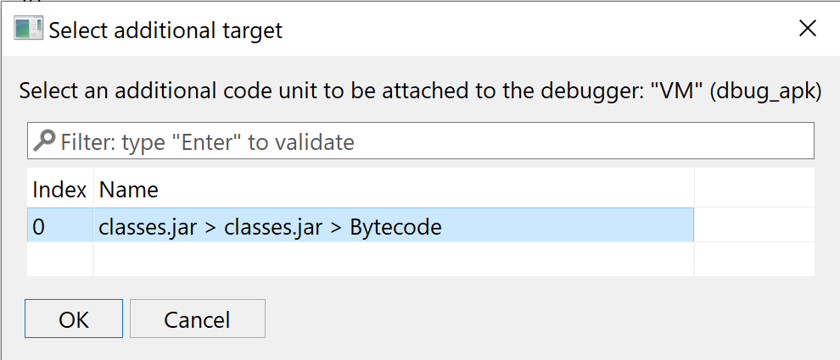Click the Select additional target title text
Screen dimensions: 840x360
pos(166,30)
